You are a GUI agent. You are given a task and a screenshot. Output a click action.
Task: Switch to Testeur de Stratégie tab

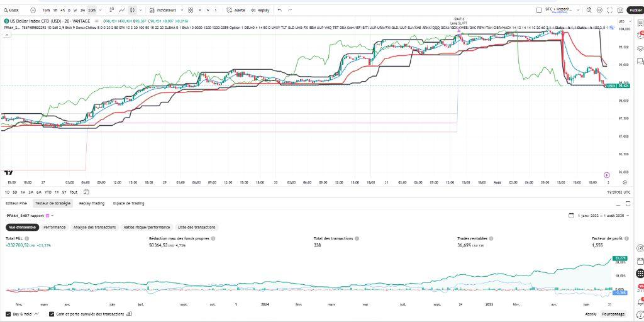click(x=53, y=203)
